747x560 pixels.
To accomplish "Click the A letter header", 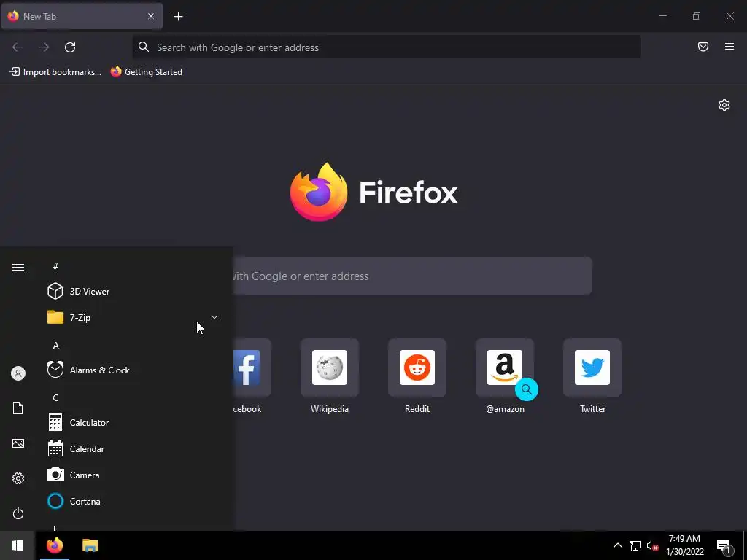I will coord(55,345).
